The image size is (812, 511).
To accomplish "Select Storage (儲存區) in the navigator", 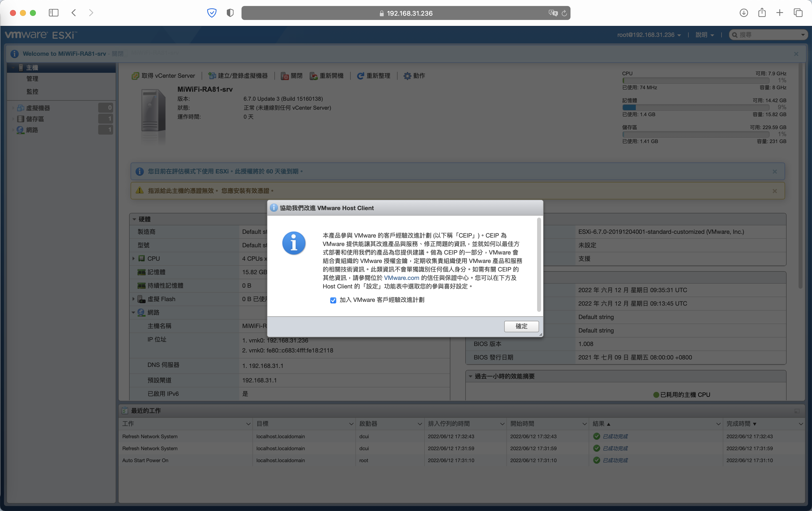I will pyautogui.click(x=35, y=119).
